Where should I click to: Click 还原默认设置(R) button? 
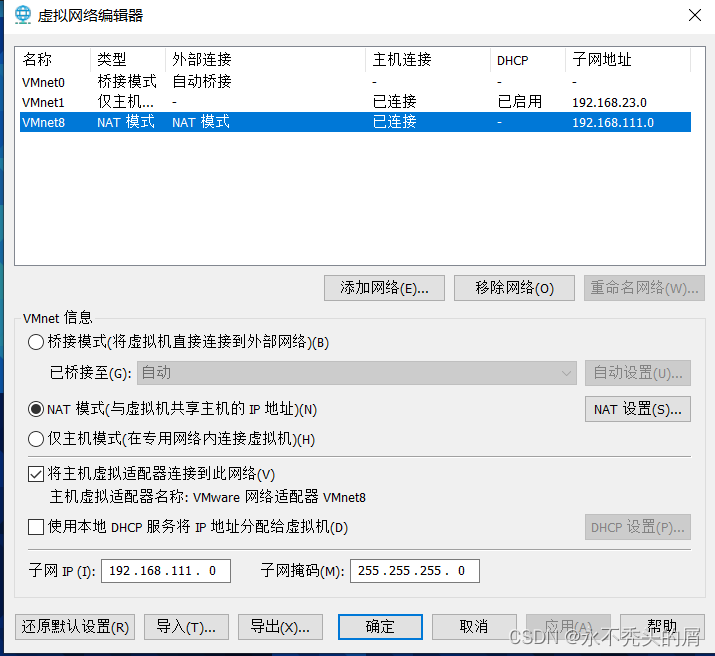(x=75, y=627)
